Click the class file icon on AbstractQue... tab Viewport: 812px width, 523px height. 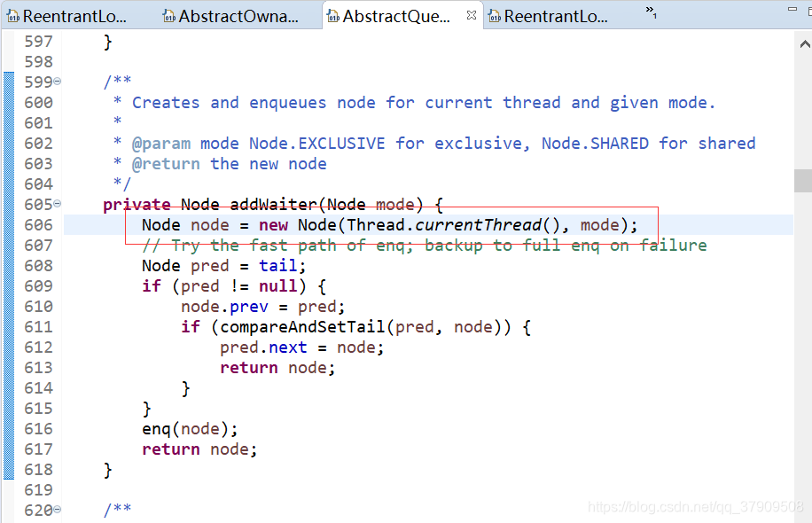point(333,17)
